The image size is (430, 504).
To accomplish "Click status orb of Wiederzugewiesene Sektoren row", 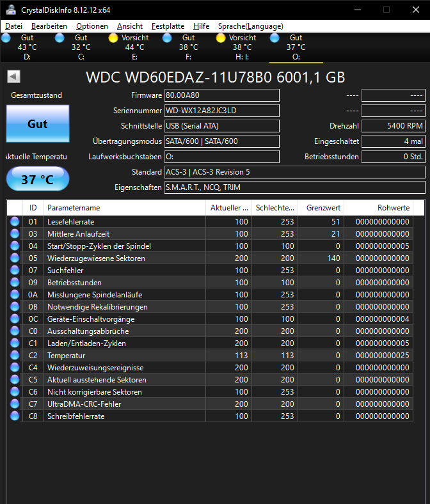I will click(15, 258).
